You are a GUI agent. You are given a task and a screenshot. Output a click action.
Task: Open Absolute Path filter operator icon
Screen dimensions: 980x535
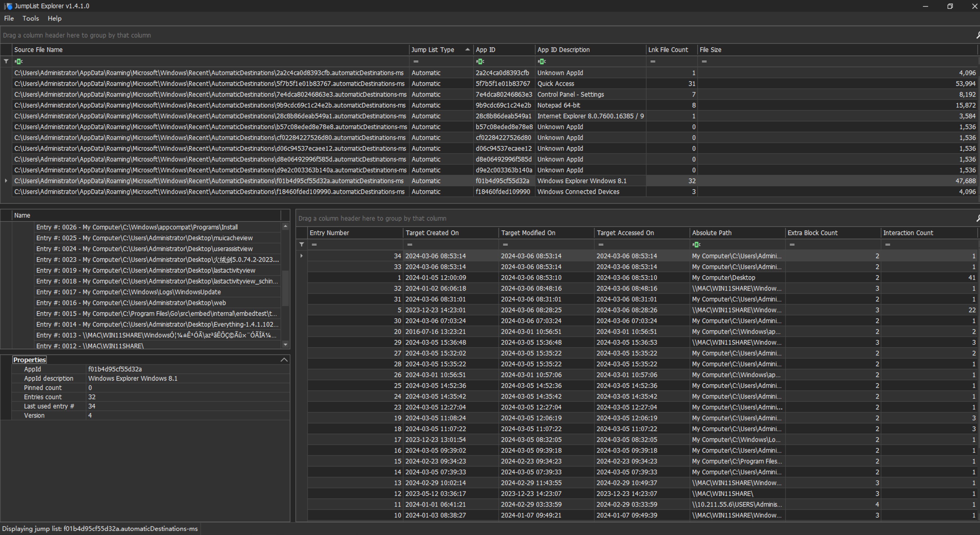click(x=696, y=244)
